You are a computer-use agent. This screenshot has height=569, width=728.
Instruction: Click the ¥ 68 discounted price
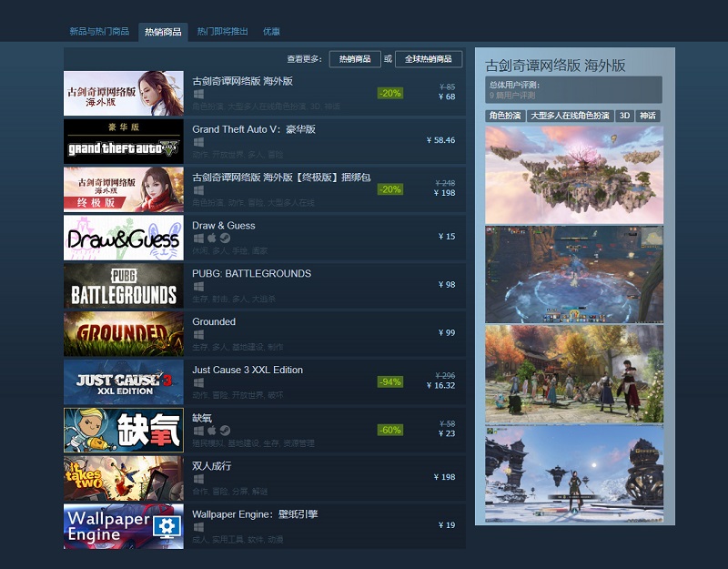447,97
